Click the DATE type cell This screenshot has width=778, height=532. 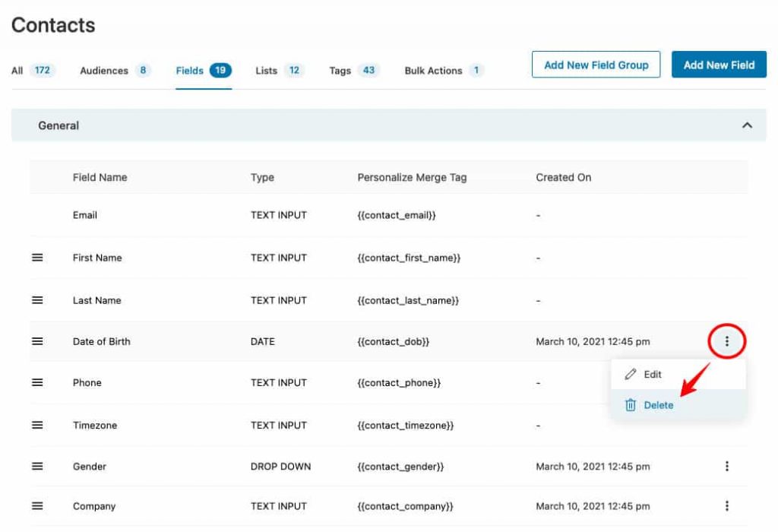pos(262,341)
